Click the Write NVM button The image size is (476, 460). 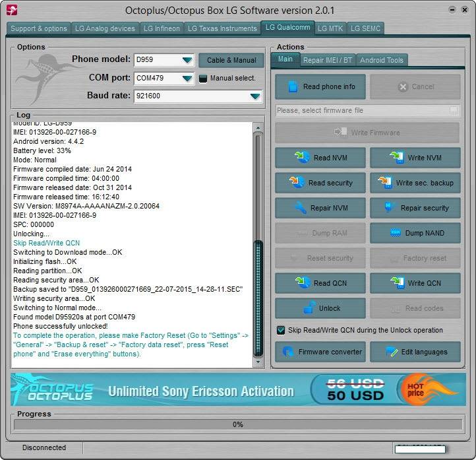point(415,158)
